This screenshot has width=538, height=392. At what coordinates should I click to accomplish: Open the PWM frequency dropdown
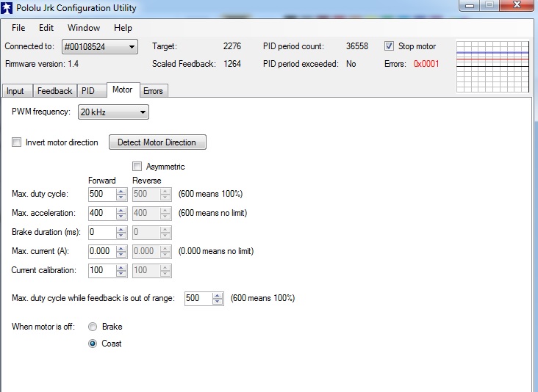pyautogui.click(x=113, y=112)
